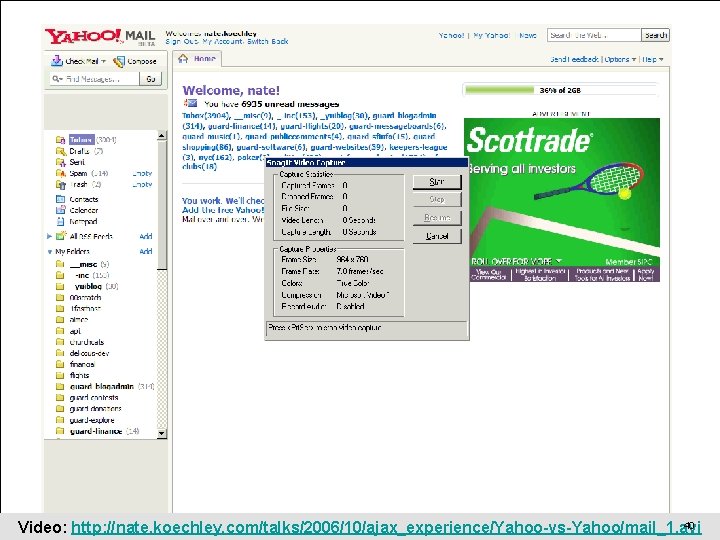Click Add next to All RSS Feeds
This screenshot has height=540, width=720.
click(x=146, y=236)
